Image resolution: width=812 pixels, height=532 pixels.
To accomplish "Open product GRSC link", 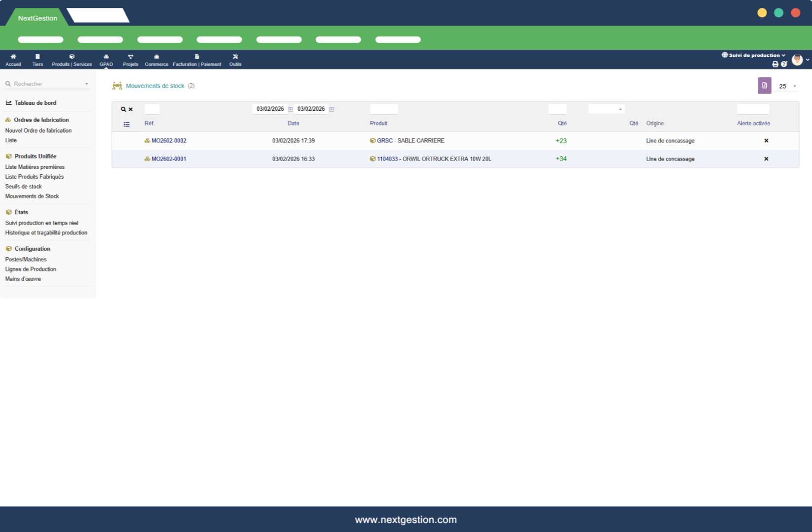I will coord(385,141).
